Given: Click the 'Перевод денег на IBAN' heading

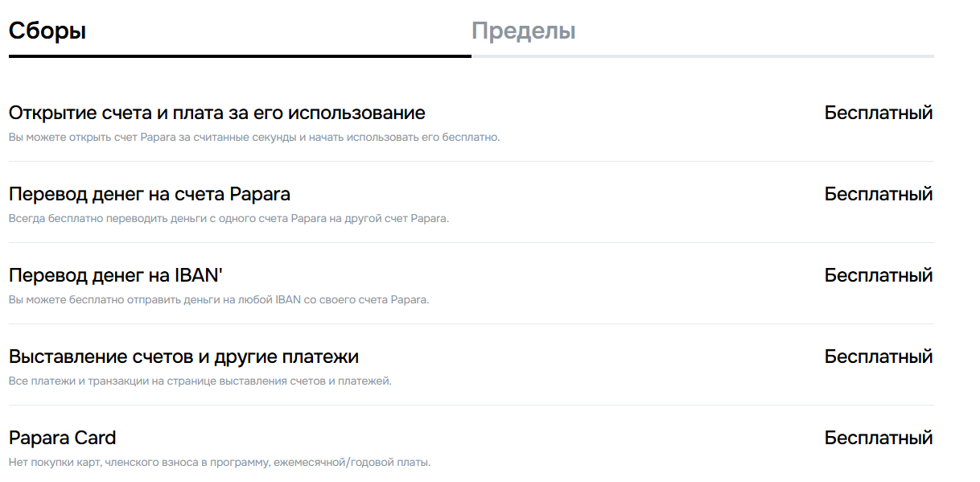Looking at the screenshot, I should pyautogui.click(x=115, y=275).
